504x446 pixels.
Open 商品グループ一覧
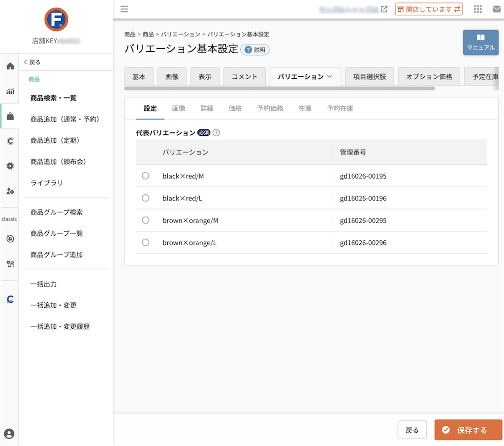coord(57,233)
